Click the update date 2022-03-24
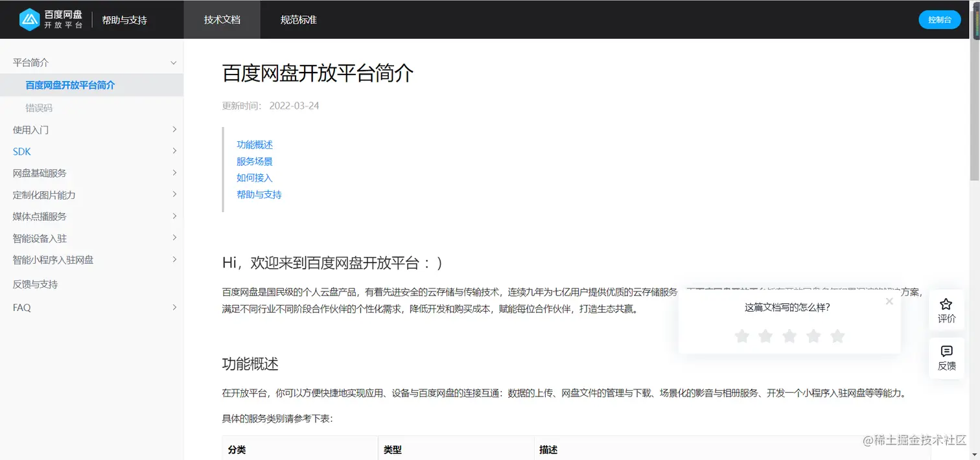 tap(294, 106)
